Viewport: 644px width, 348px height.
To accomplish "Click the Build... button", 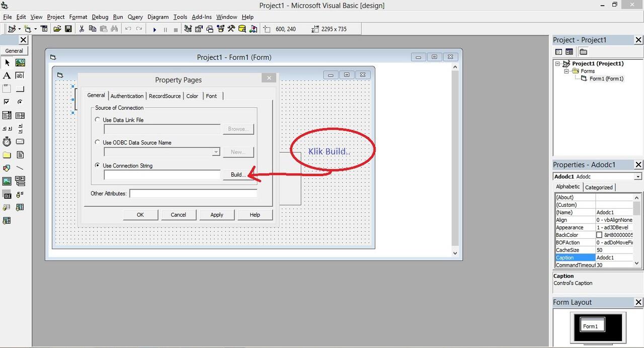I will (238, 175).
